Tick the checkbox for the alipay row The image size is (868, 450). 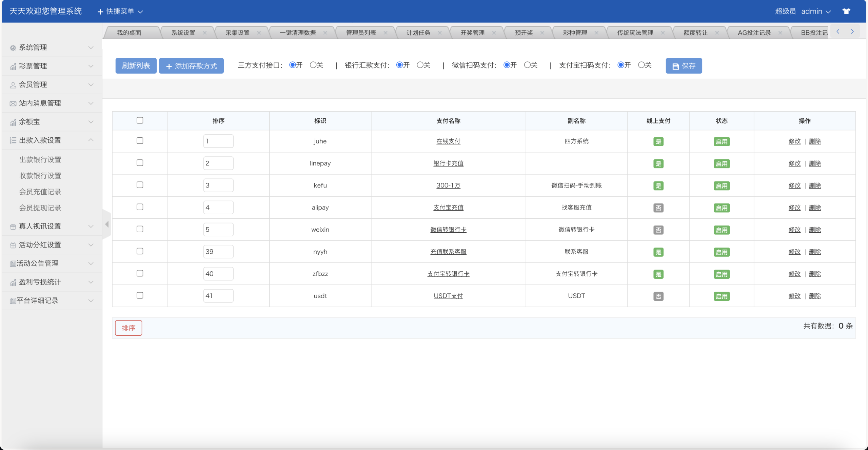coord(140,207)
